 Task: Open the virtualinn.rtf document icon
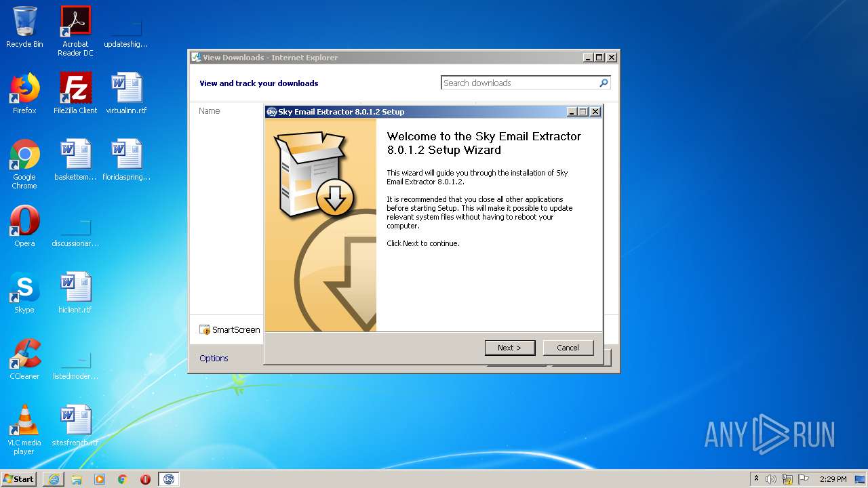pyautogui.click(x=126, y=94)
